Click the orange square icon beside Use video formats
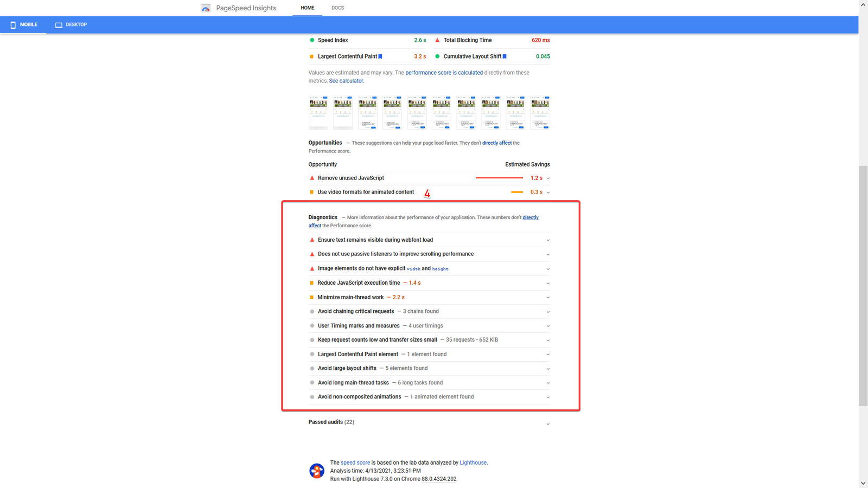The width and height of the screenshot is (868, 488). click(x=311, y=192)
